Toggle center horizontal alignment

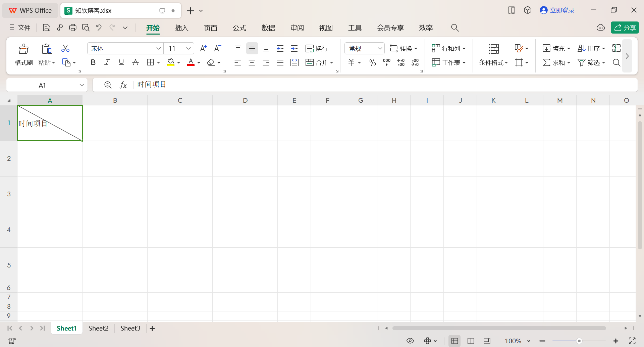pos(252,62)
